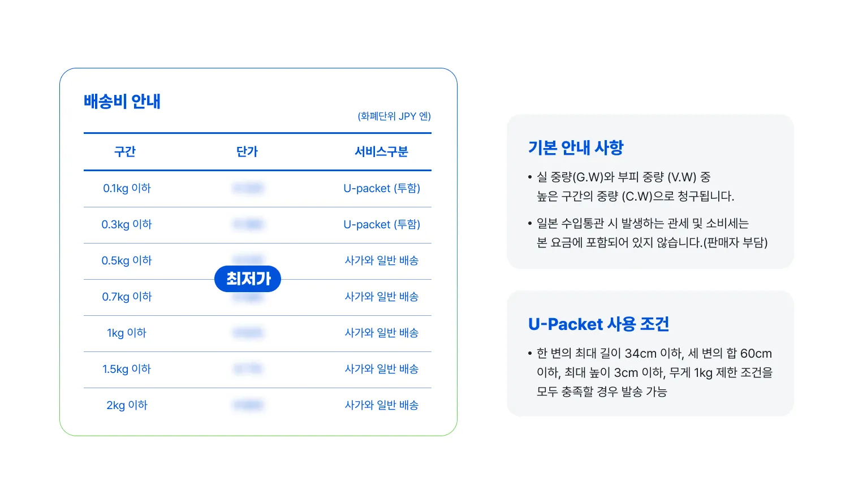This screenshot has width=854, height=504.
Task: Select the 0.3kg 이하 row label
Action: click(127, 224)
